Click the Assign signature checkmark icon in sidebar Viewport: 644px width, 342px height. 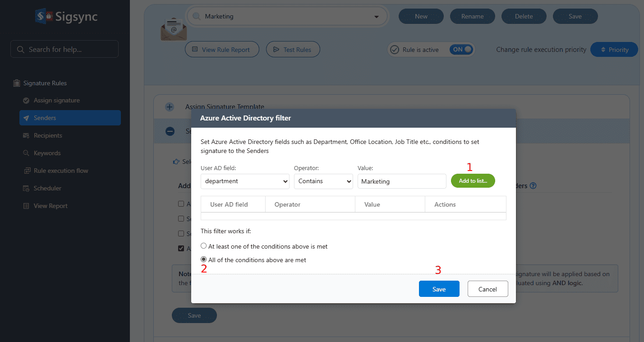click(26, 101)
